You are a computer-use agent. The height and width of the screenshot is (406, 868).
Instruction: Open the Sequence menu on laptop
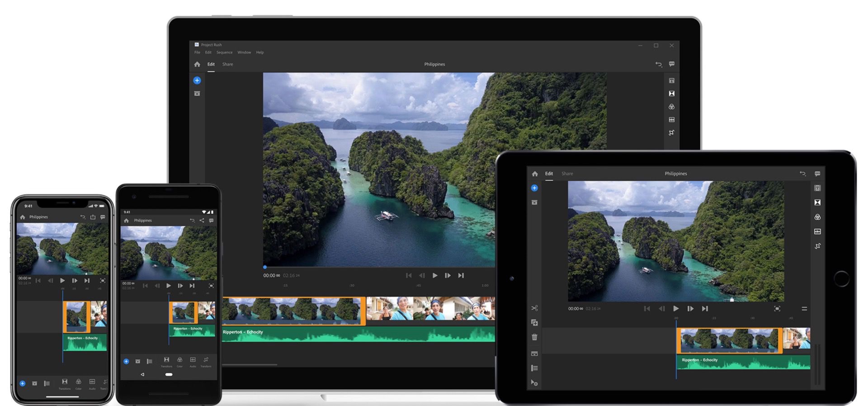(224, 53)
